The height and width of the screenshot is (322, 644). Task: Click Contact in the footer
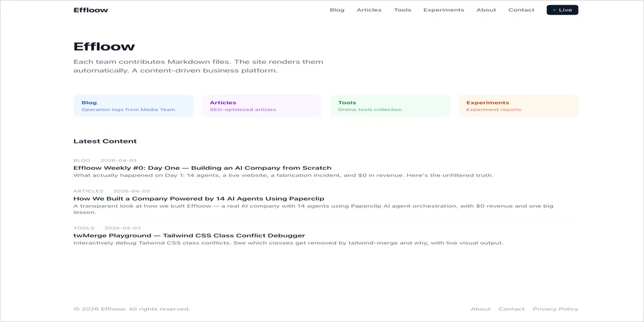point(511,309)
